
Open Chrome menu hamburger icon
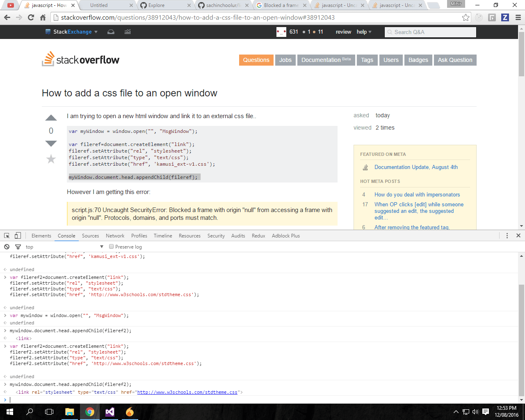pos(518,18)
